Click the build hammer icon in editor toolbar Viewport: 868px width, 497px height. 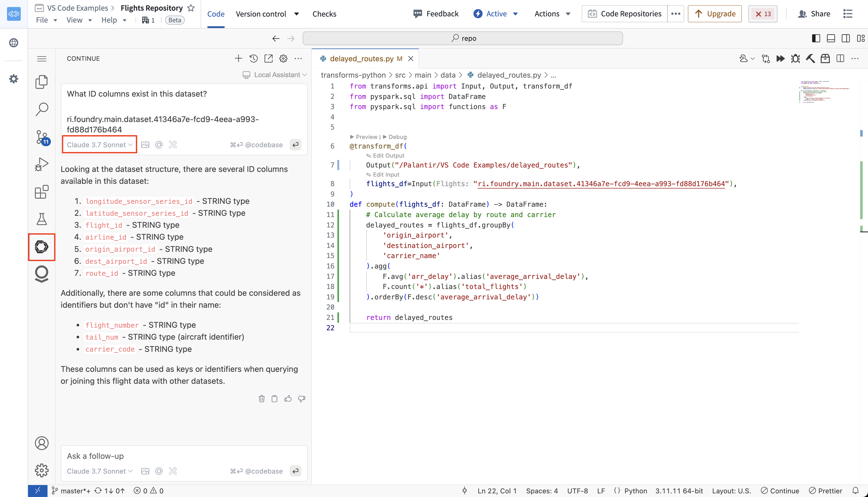click(x=810, y=59)
